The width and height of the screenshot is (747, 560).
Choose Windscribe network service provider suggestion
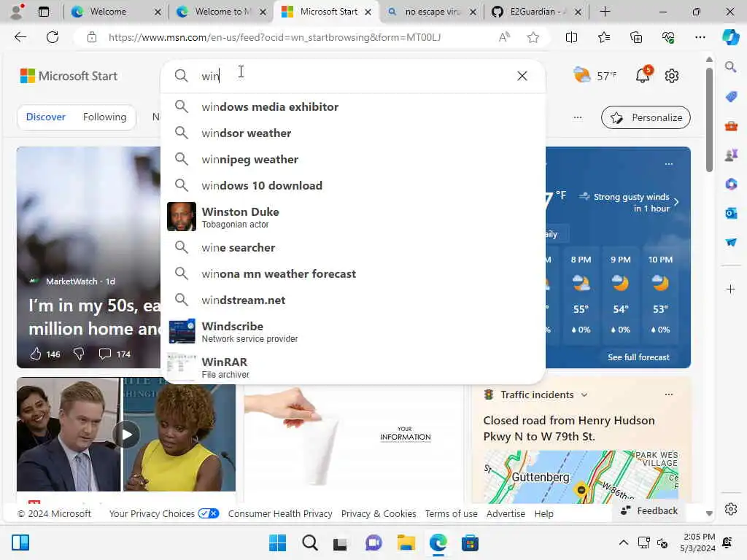pyautogui.click(x=352, y=332)
